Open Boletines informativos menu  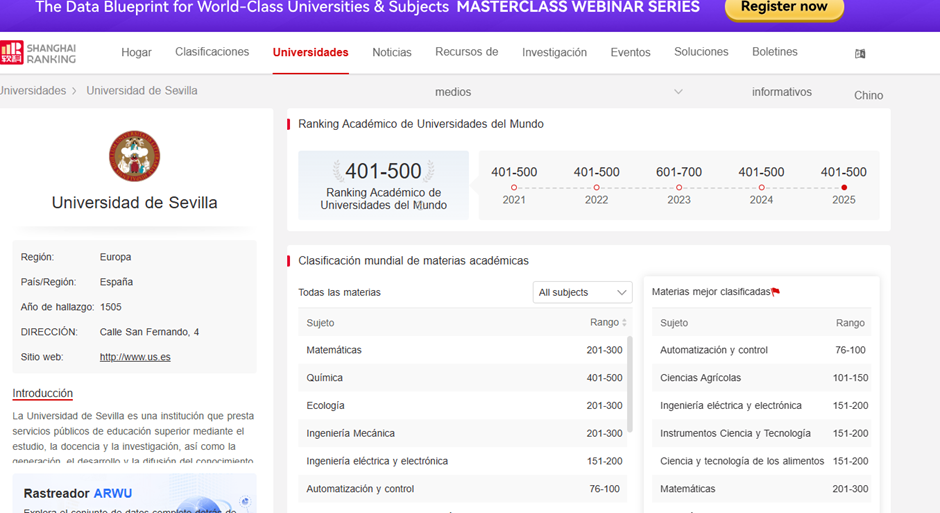point(782,71)
